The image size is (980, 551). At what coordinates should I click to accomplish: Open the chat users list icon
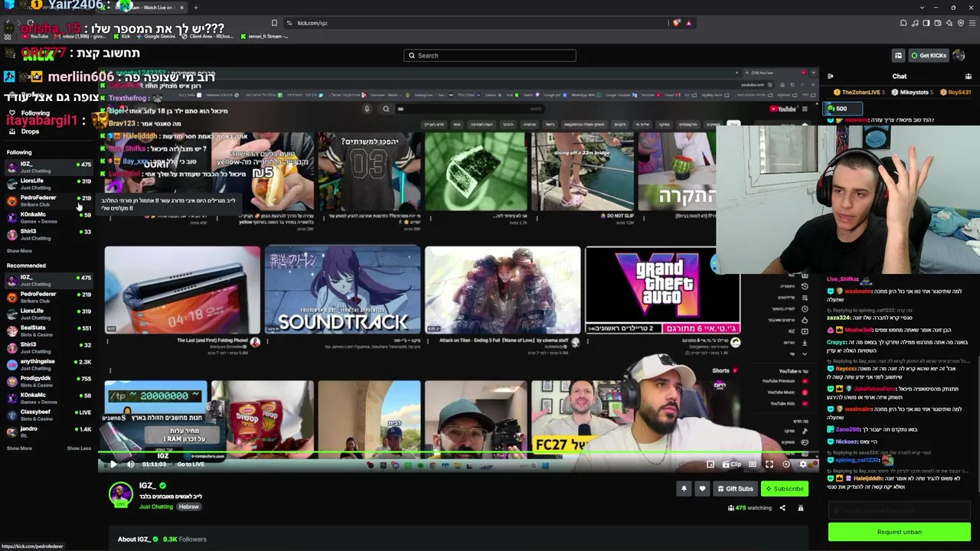click(x=969, y=77)
